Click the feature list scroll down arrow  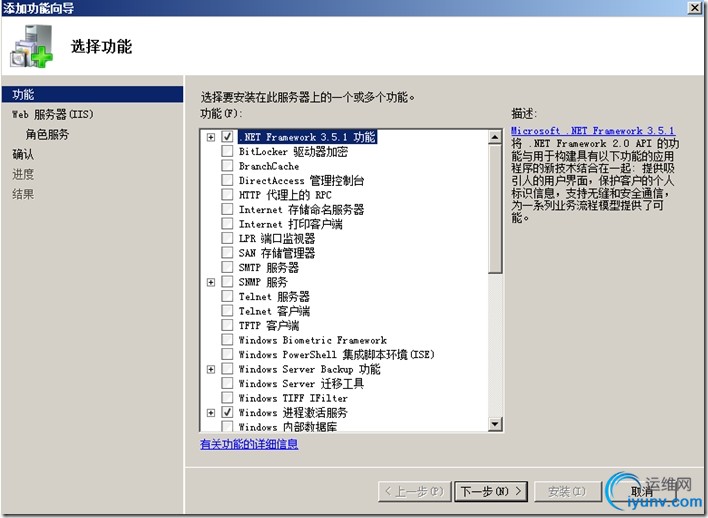tap(495, 424)
